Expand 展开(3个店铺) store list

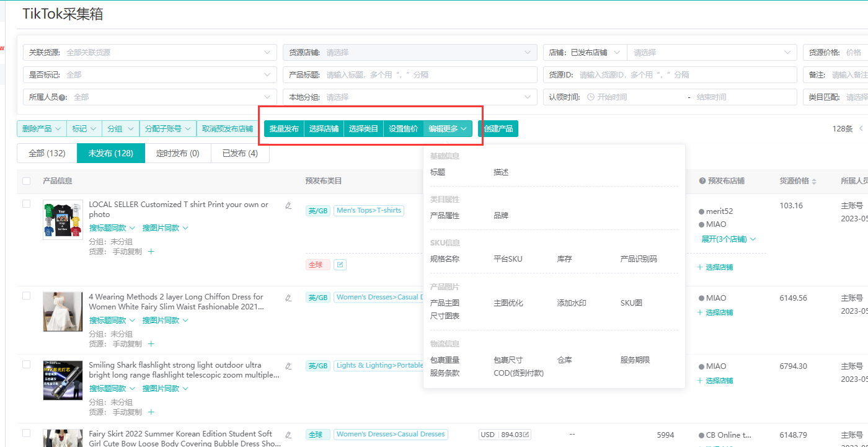[728, 239]
